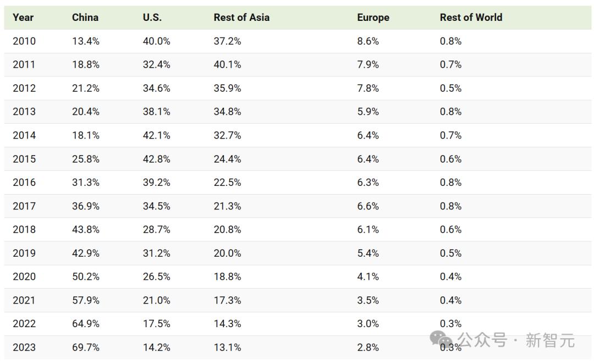The height and width of the screenshot is (364, 594).
Task: Click the 2018 row year label
Action: (24, 229)
